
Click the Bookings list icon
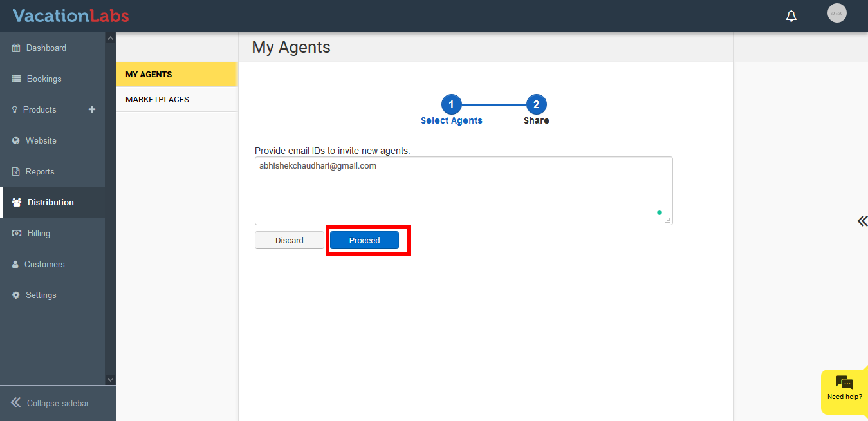click(x=17, y=79)
